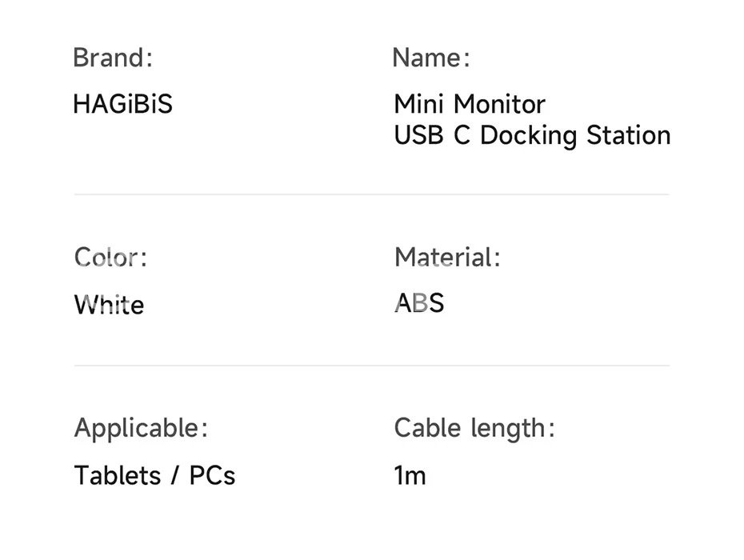Click the Name: label
The width and height of the screenshot is (744, 560).
[x=430, y=58]
